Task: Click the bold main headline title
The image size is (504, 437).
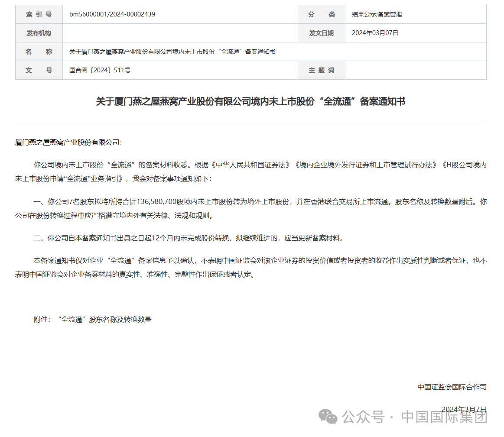Action: [251, 101]
